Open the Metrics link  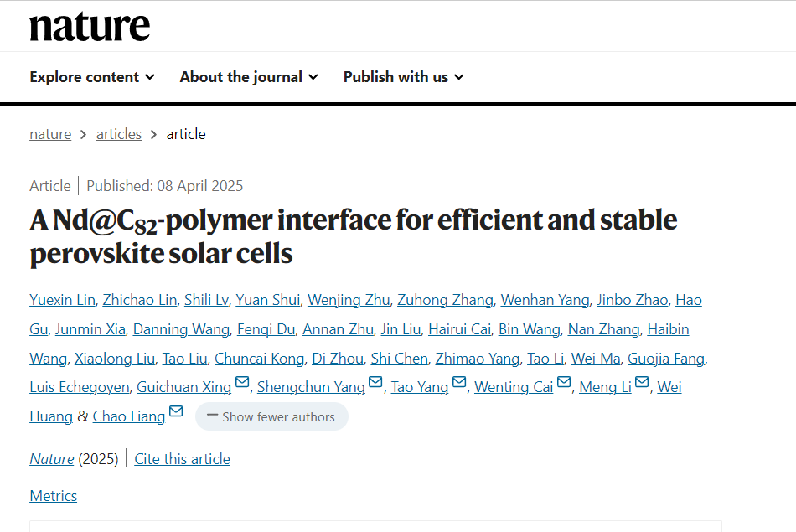54,496
